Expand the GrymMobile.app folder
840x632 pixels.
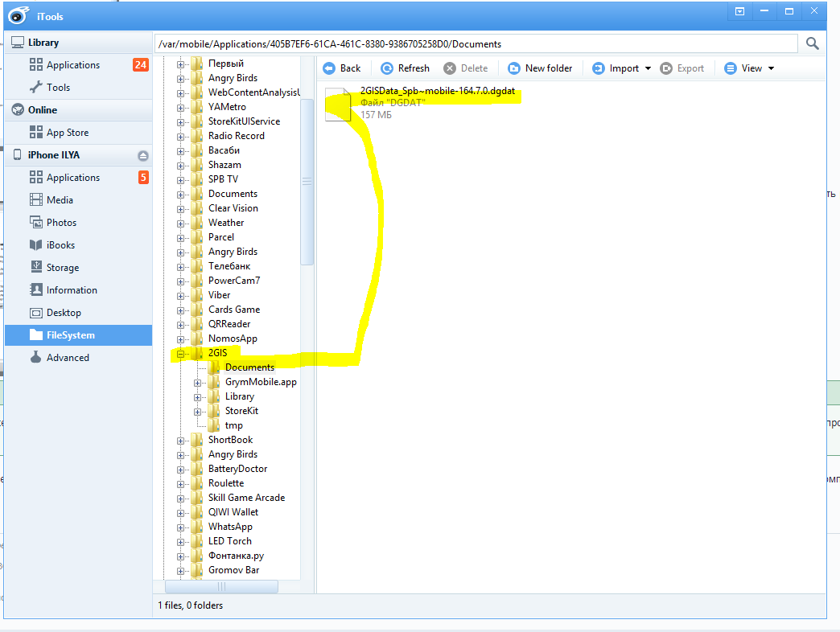(198, 383)
